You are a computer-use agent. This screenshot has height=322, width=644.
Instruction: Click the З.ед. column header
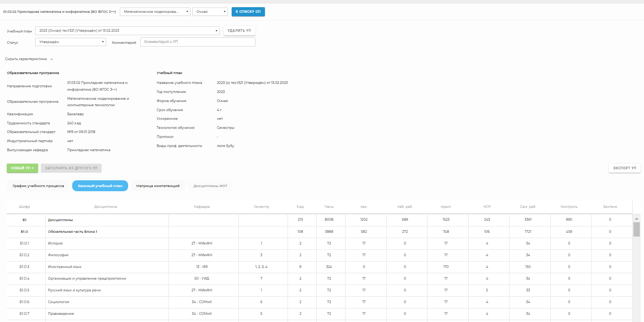[x=300, y=207]
